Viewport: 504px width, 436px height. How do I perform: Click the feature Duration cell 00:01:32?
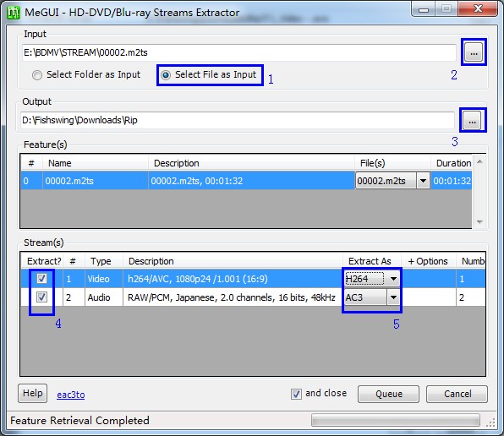452,181
